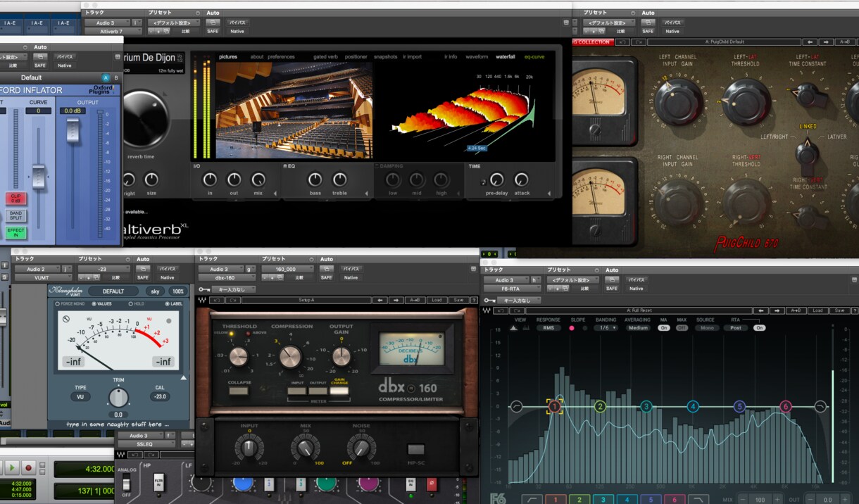The width and height of the screenshot is (859, 504).
Task: Click Load in the F6 toolbar
Action: pos(817,310)
